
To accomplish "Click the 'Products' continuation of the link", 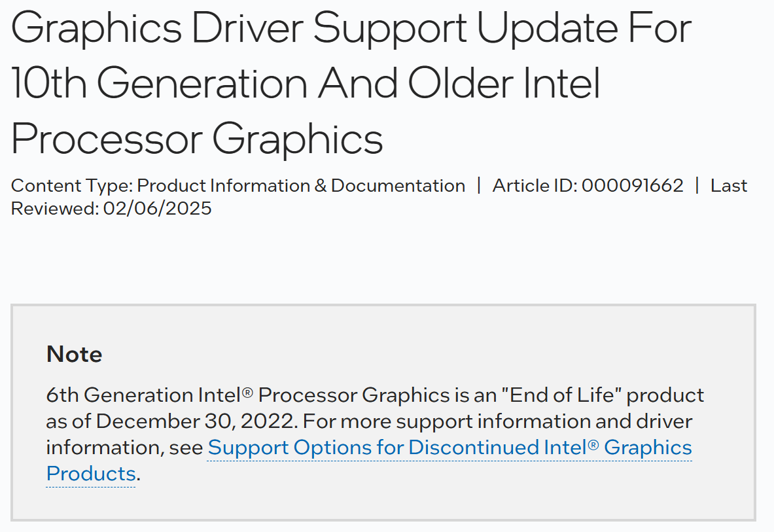I will 91,474.
